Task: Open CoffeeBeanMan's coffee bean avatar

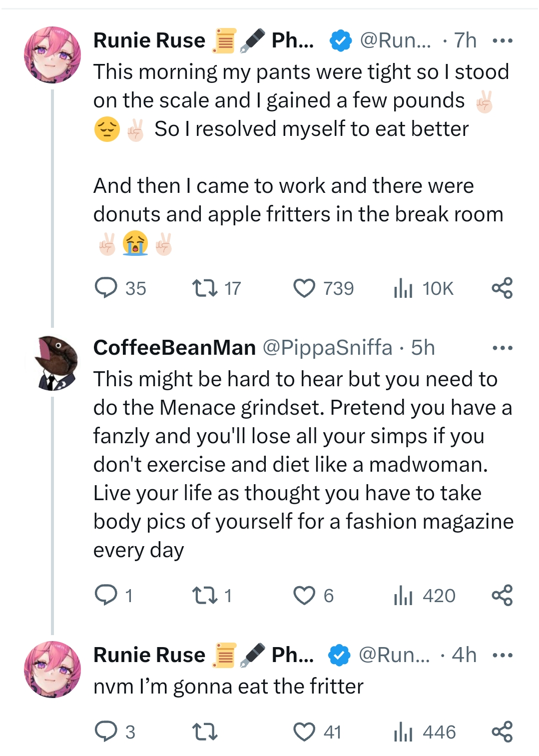Action: pyautogui.click(x=53, y=362)
